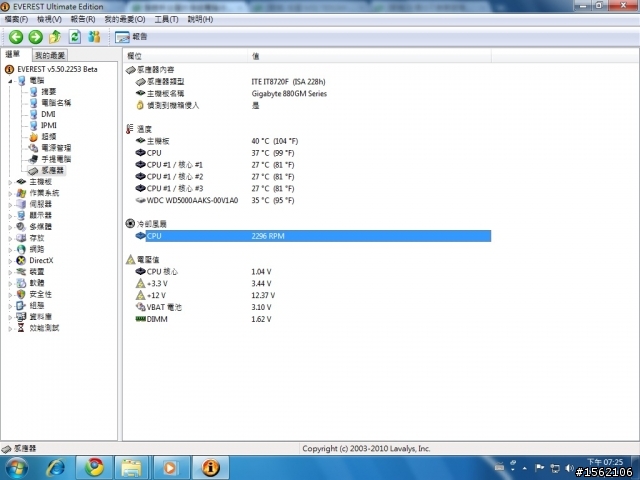Open Internet Explorer from the taskbar
The height and width of the screenshot is (480, 640).
point(56,468)
